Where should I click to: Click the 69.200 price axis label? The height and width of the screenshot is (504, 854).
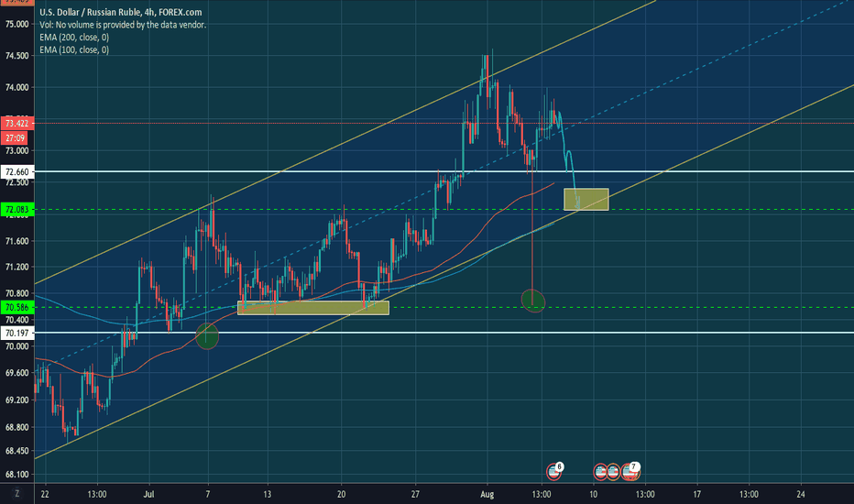pos(16,400)
